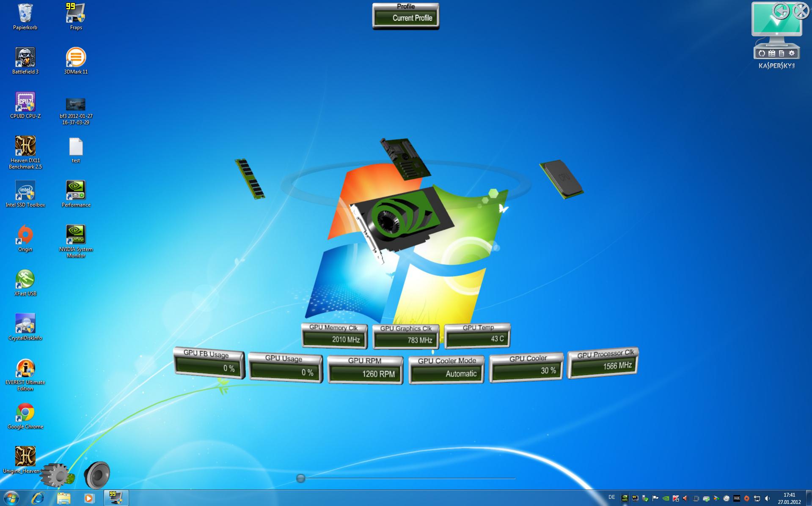The height and width of the screenshot is (506, 812).
Task: Launch the Origin desktop shortcut
Action: click(25, 239)
